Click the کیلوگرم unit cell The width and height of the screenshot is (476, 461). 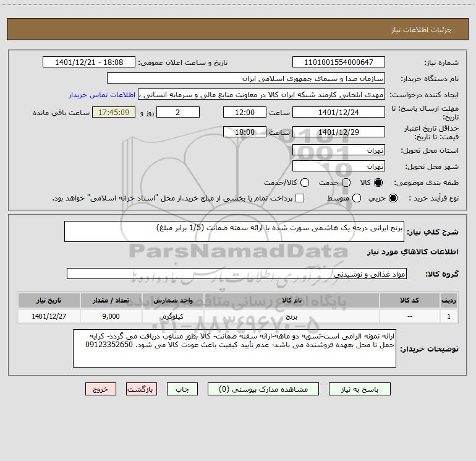click(172, 316)
